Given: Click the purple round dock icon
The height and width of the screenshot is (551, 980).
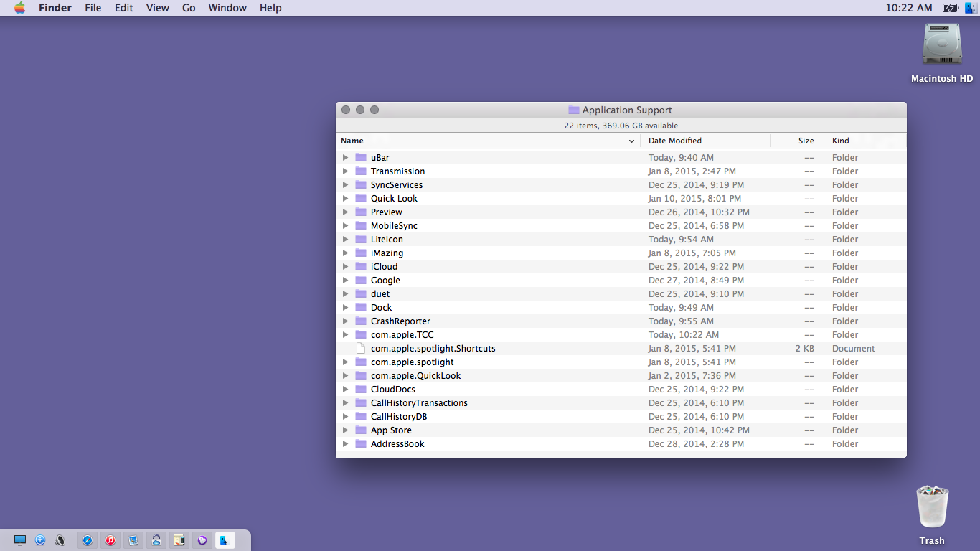Looking at the screenshot, I should (202, 540).
